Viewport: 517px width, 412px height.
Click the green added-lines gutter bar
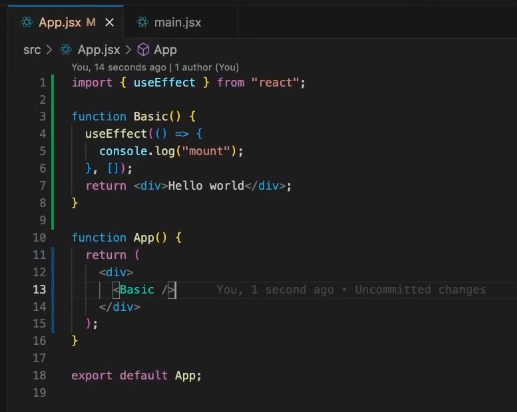53,152
